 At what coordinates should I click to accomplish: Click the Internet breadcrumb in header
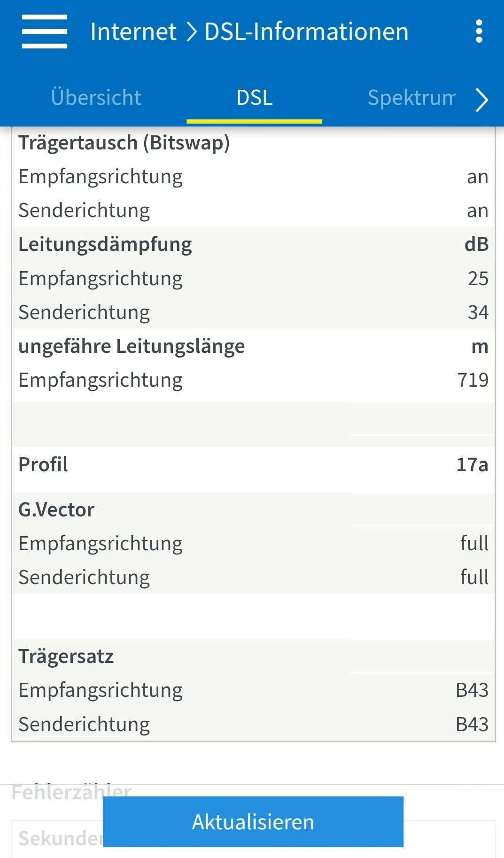(133, 32)
